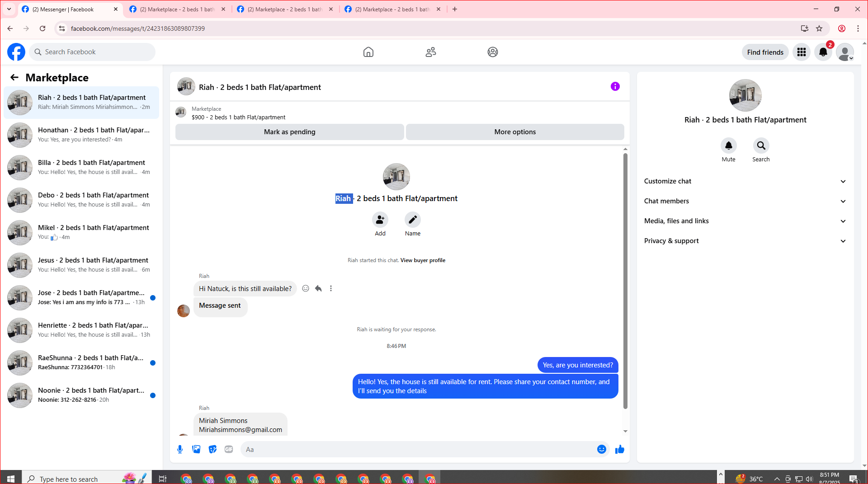The width and height of the screenshot is (868, 484).
Task: Expand Media, files and links section
Action: tap(745, 221)
